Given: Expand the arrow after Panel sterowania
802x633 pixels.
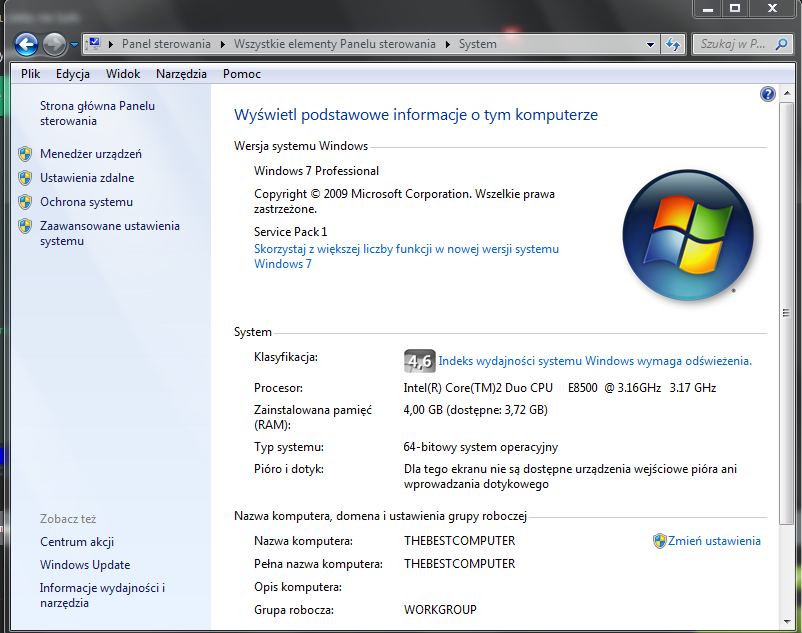Looking at the screenshot, I should 222,44.
